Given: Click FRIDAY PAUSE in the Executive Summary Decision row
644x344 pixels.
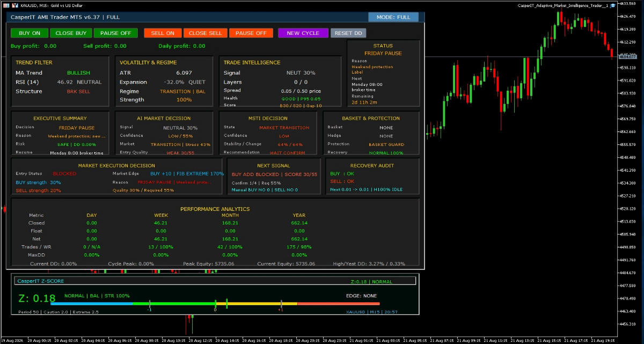Looking at the screenshot, I should tap(77, 128).
